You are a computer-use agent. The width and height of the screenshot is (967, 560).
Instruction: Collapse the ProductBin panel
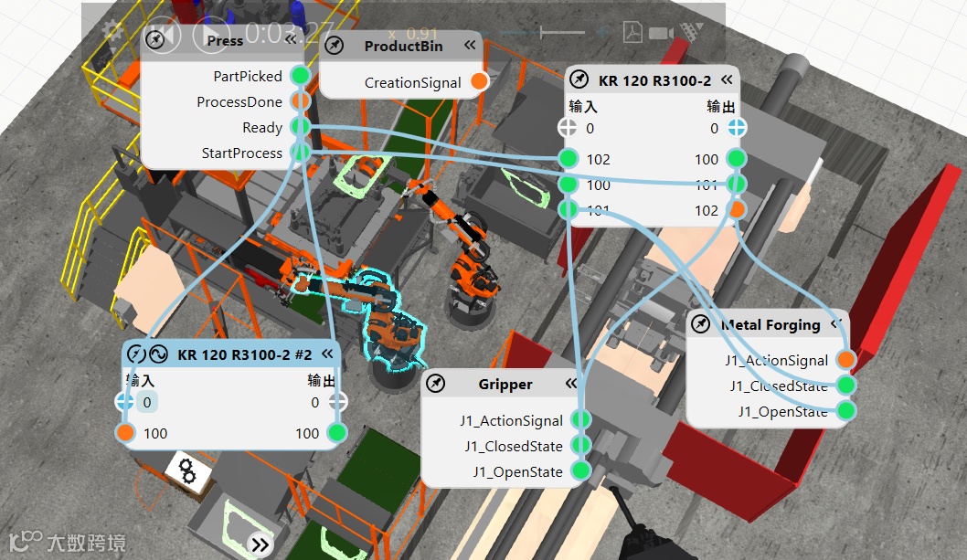click(470, 45)
